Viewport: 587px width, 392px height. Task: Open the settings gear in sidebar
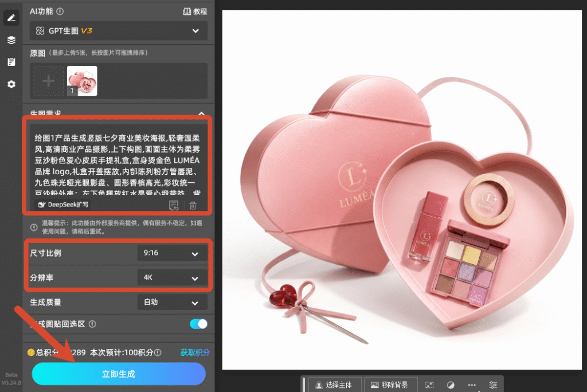coord(11,84)
